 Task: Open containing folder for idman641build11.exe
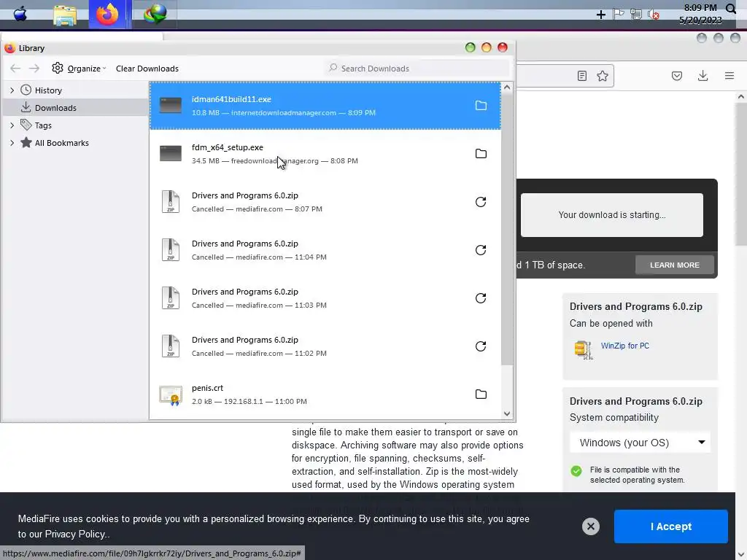(x=481, y=106)
